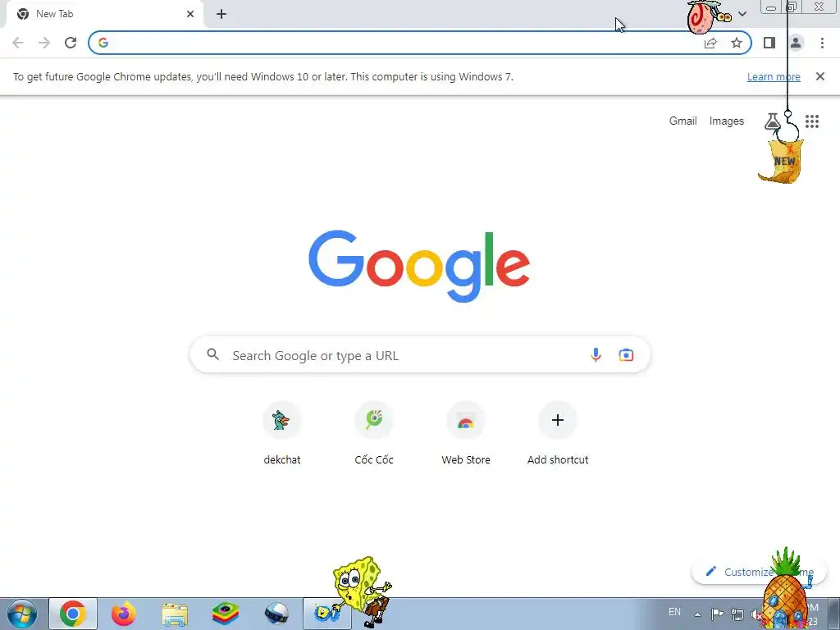The image size is (840, 630).
Task: Open the Google apps grid
Action: [x=812, y=121]
